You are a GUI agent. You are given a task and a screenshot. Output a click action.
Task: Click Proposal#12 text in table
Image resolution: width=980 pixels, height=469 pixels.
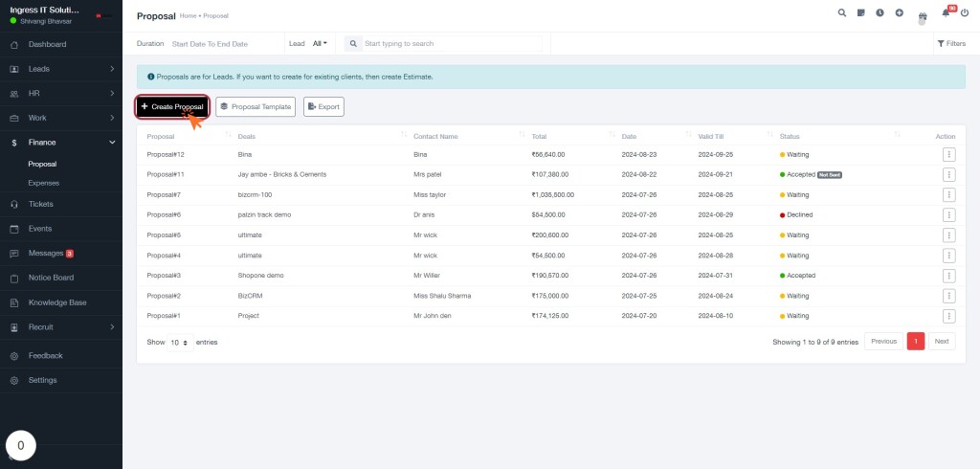[166, 154]
